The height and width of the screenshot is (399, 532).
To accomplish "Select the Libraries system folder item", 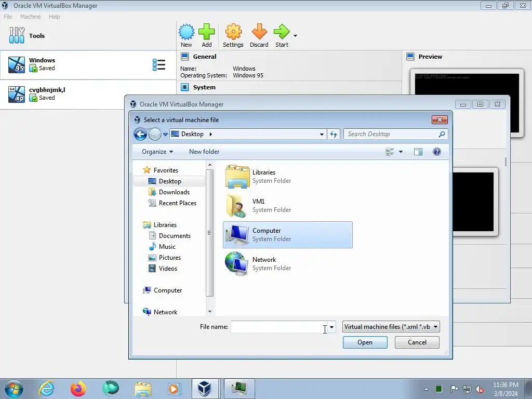I will [x=287, y=177].
